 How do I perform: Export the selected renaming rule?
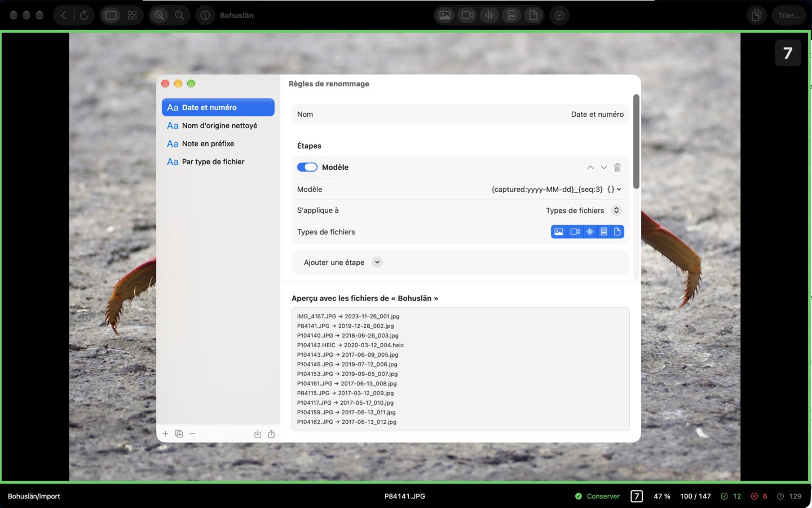(x=271, y=434)
